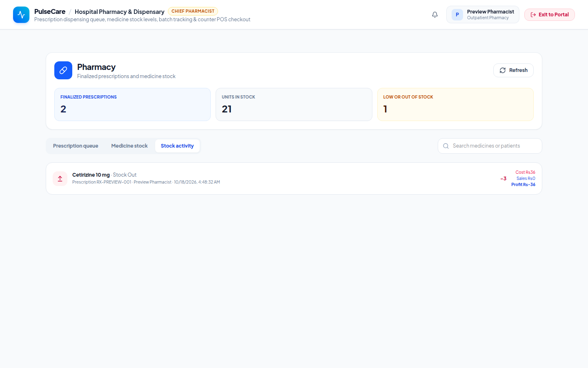Exit to Portal
Screen dimensions: 588x368
click(550, 15)
